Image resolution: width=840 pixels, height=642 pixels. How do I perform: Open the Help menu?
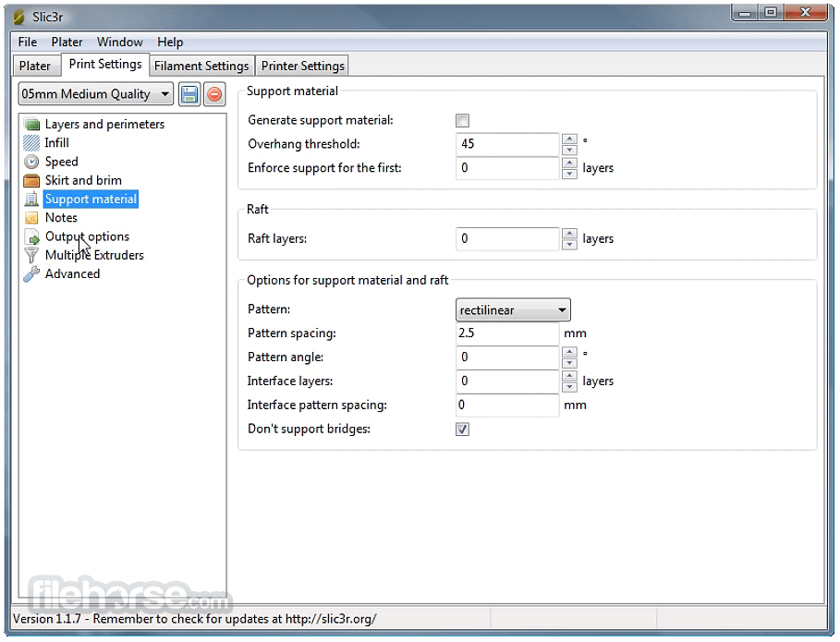[170, 42]
